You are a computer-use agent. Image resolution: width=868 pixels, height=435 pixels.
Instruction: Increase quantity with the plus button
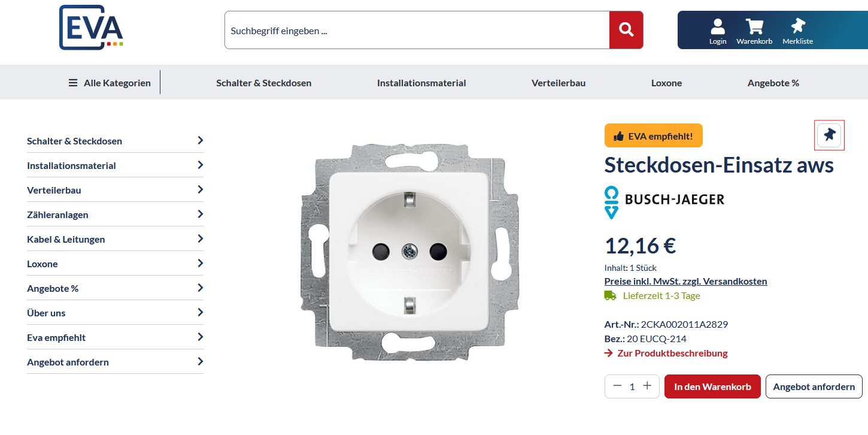pos(647,386)
